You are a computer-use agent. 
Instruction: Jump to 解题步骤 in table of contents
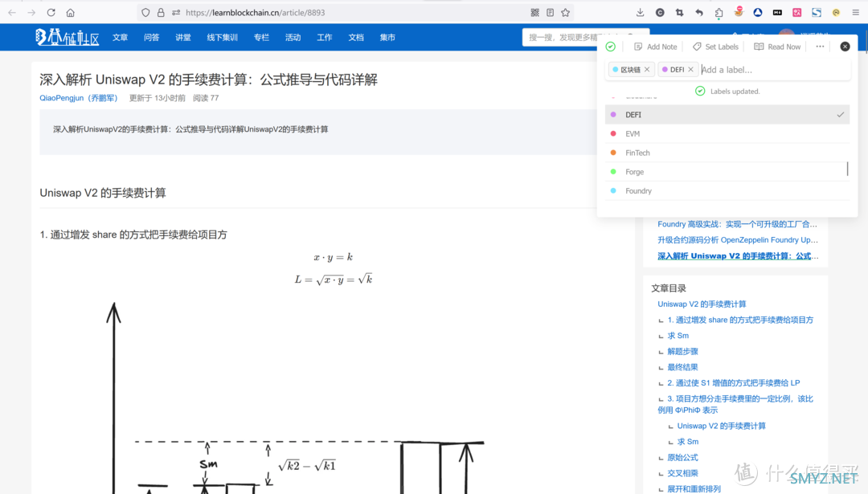click(682, 351)
